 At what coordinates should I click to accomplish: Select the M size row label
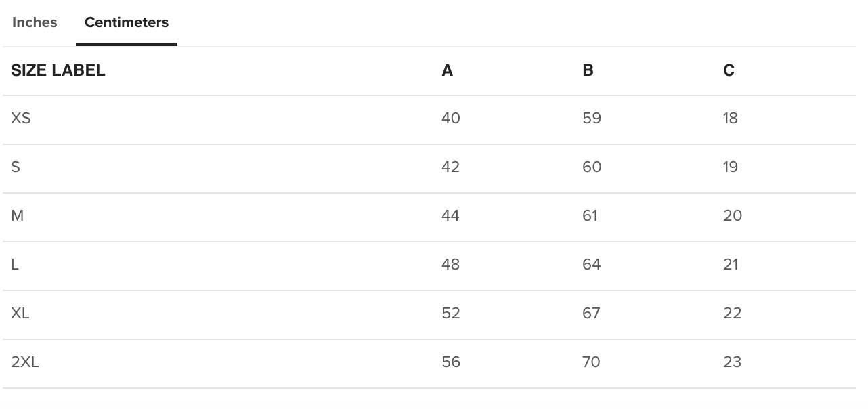point(18,216)
